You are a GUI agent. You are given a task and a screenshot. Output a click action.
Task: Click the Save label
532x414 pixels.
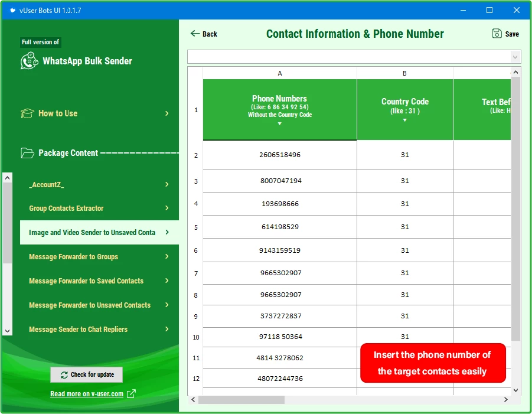click(512, 34)
